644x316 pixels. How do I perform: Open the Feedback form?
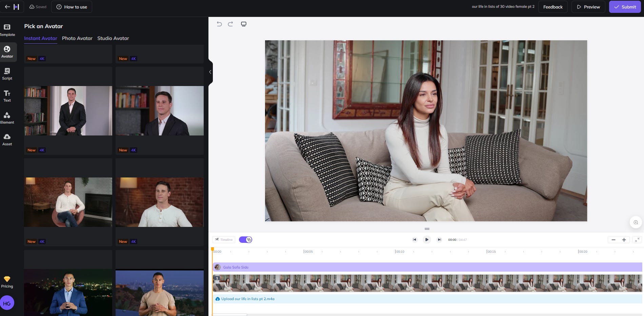click(x=553, y=7)
